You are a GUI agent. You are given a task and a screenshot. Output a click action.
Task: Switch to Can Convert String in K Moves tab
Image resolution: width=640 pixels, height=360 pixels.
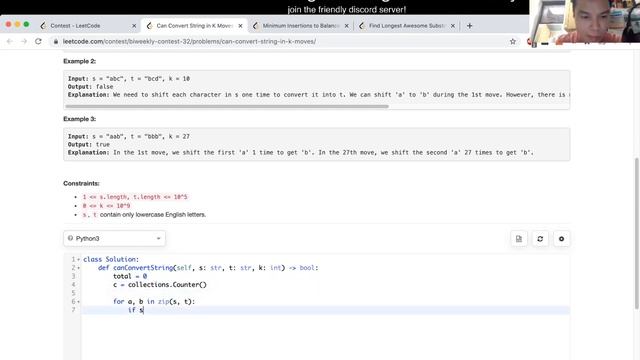click(194, 26)
